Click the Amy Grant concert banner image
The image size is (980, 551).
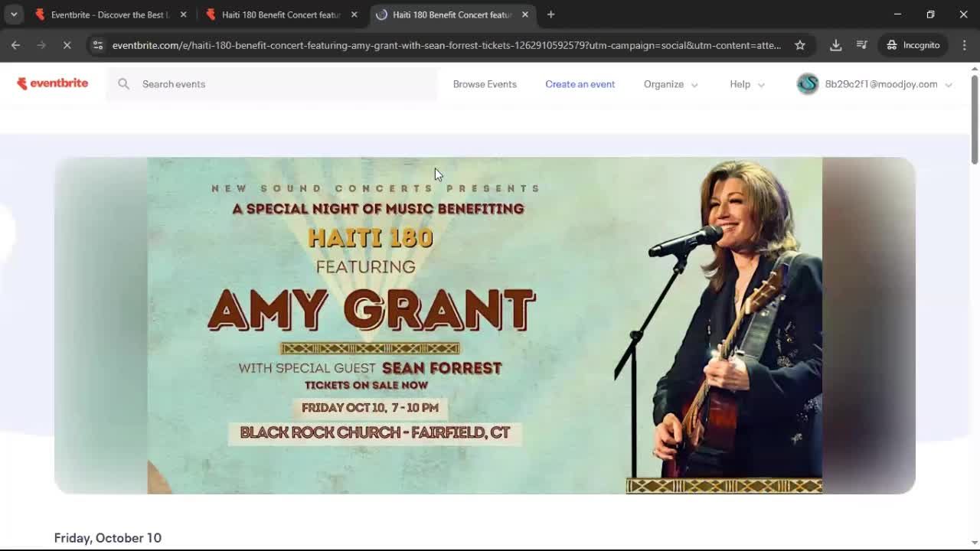pyautogui.click(x=485, y=325)
